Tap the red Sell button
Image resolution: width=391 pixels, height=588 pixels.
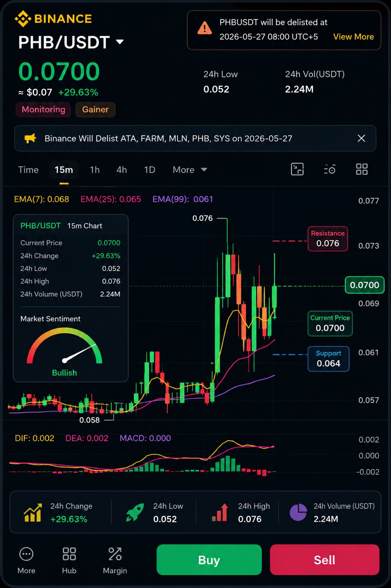tap(324, 560)
